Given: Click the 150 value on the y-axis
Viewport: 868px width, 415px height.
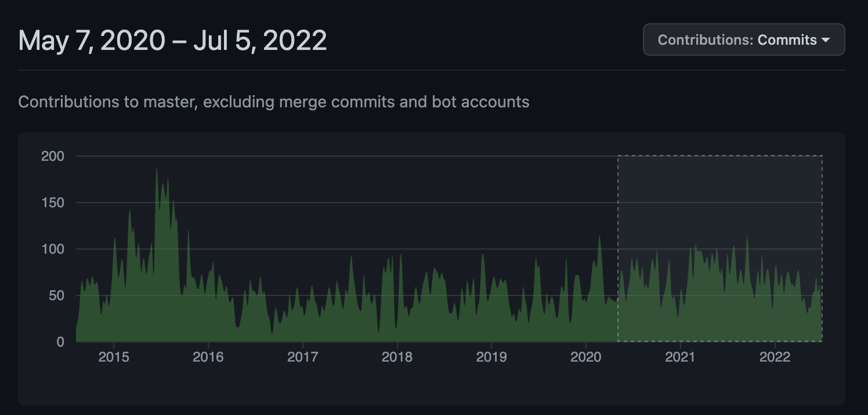Looking at the screenshot, I should (x=53, y=203).
